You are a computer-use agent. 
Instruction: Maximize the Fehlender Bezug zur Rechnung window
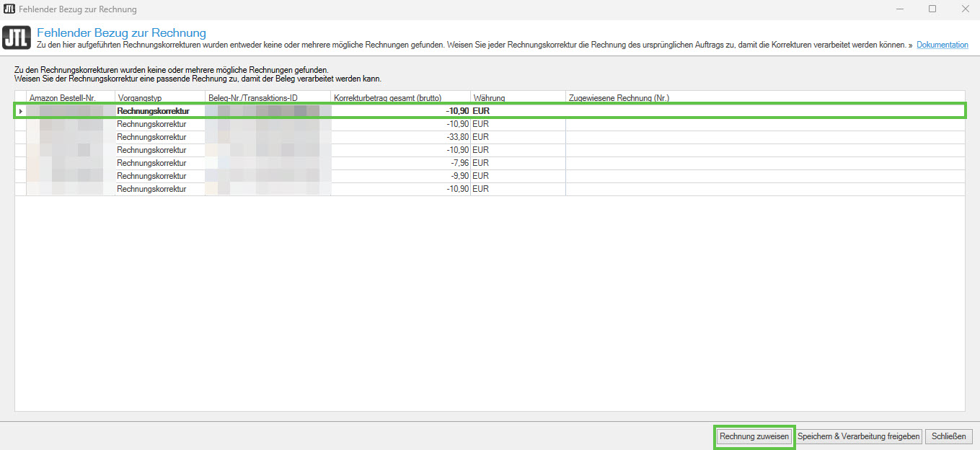(932, 9)
